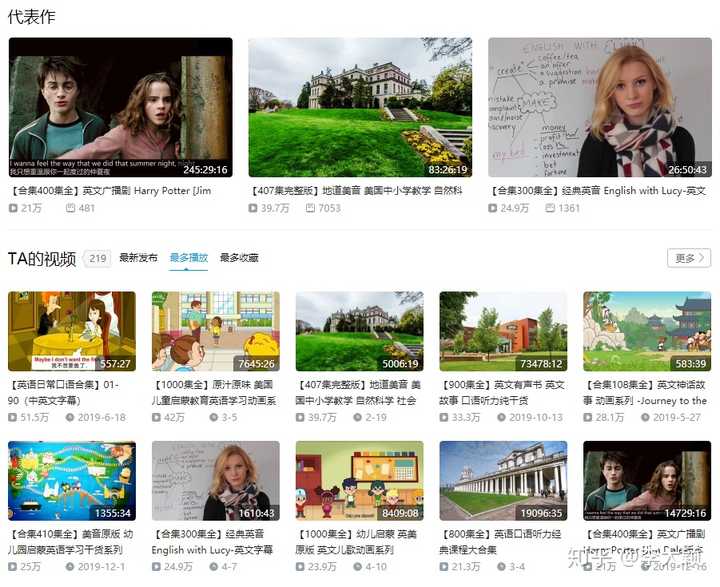Open kids cartoon thumbnail with 7645:26 duration
This screenshot has height=587, width=720.
(x=216, y=331)
